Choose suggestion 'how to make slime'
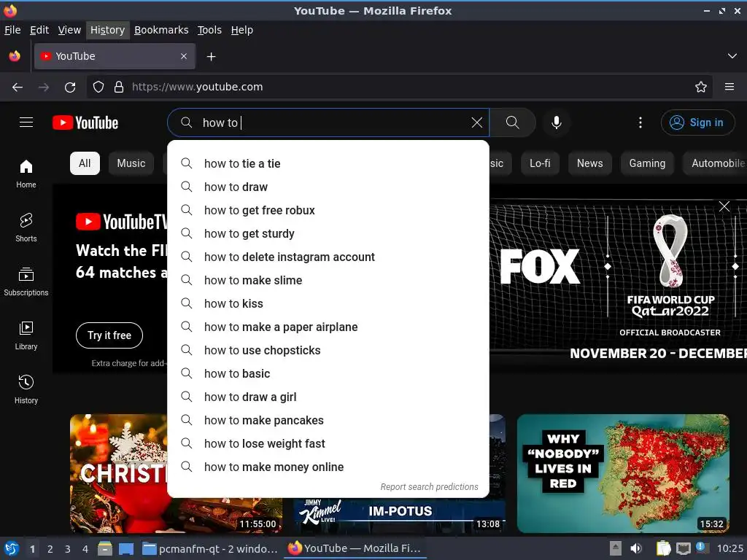Viewport: 747px width, 560px height. click(x=328, y=280)
